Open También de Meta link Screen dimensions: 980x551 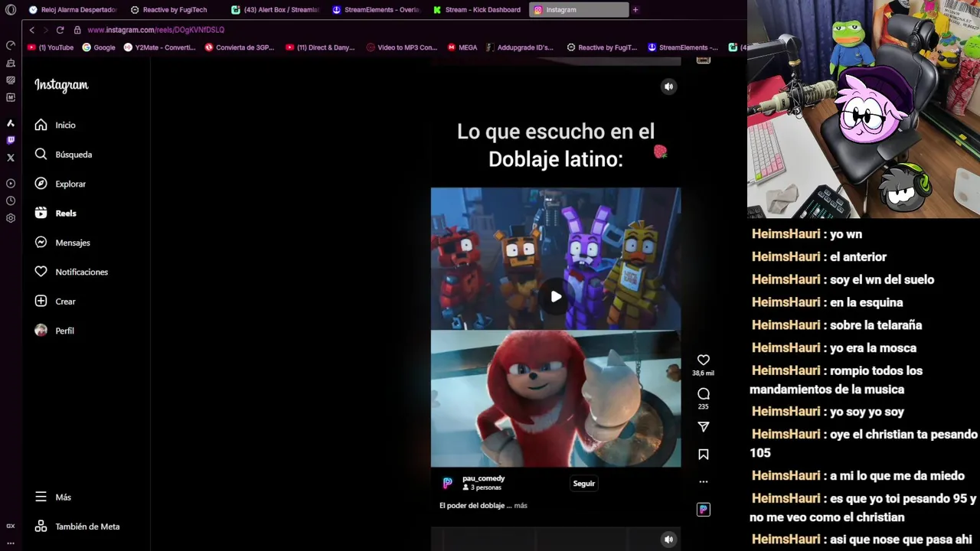(x=77, y=527)
